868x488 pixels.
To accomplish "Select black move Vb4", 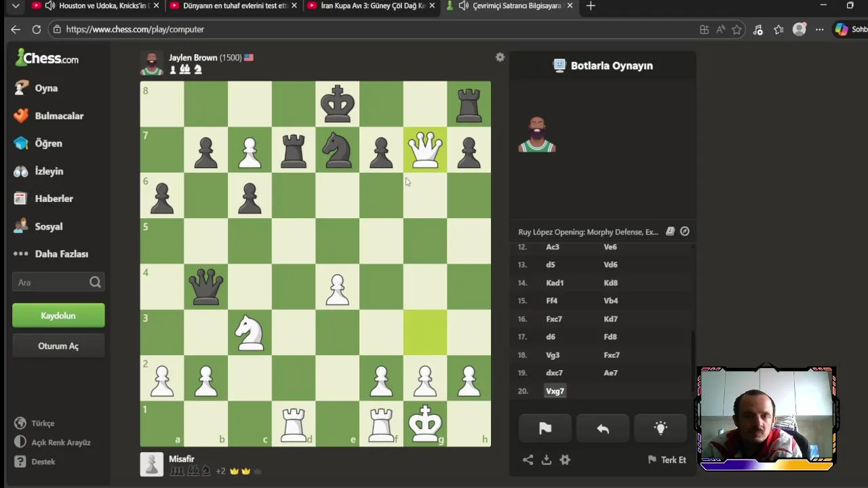I will point(610,301).
